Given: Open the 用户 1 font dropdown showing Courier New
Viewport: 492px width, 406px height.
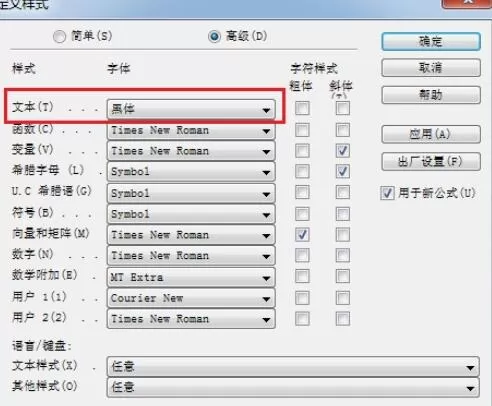Looking at the screenshot, I should click(x=191, y=298).
